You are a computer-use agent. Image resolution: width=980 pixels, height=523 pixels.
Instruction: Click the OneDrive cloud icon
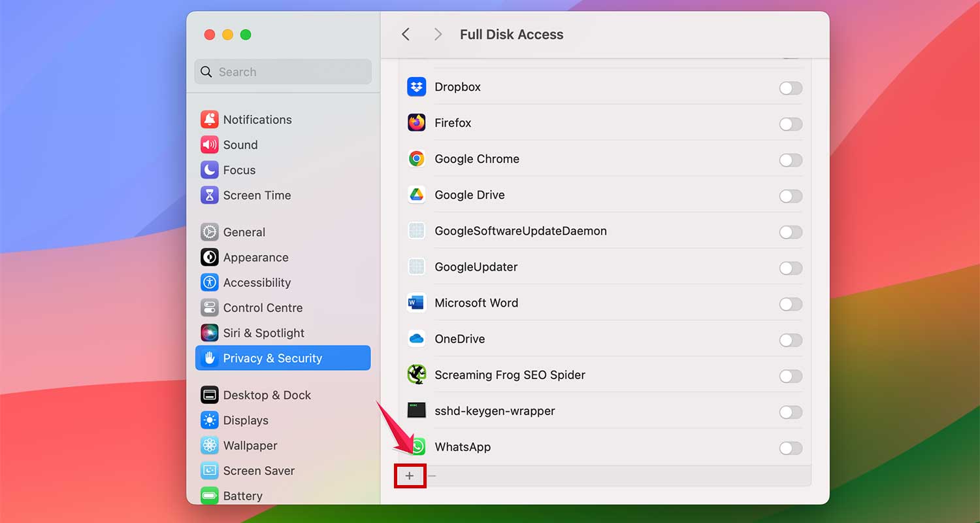click(416, 339)
